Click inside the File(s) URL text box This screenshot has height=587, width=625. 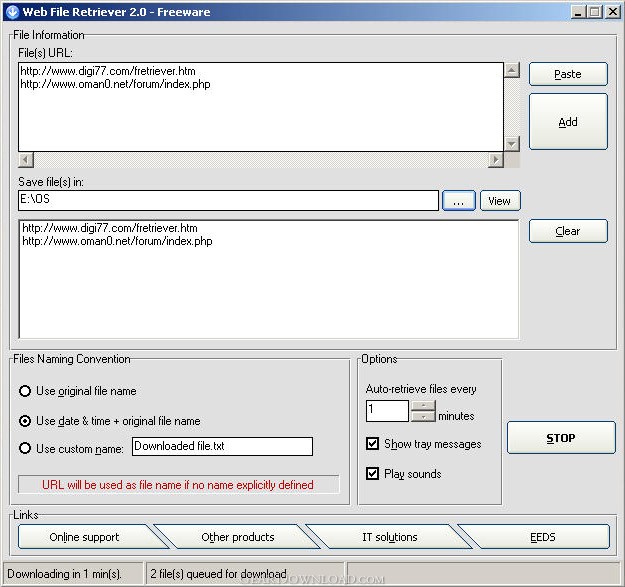tap(261, 107)
